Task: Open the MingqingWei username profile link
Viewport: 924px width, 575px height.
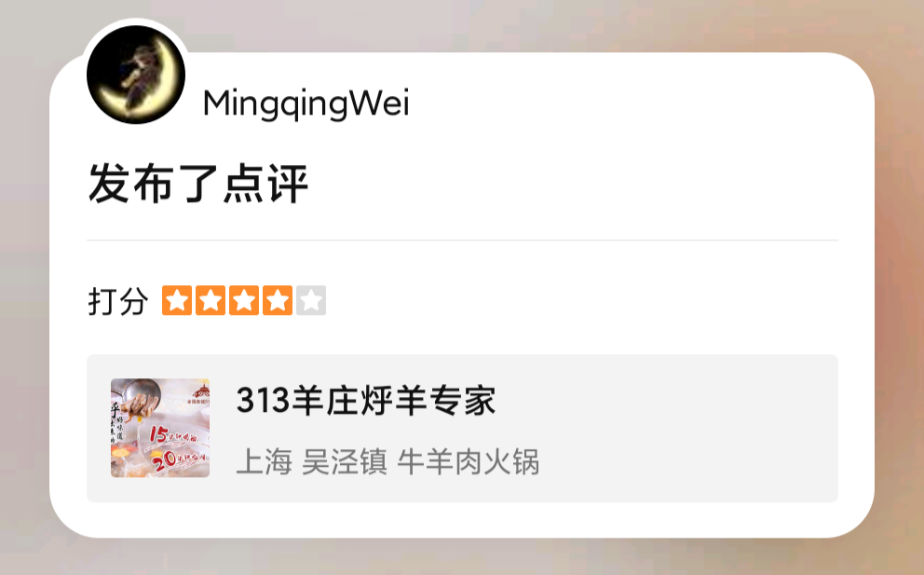Action: pyautogui.click(x=306, y=103)
